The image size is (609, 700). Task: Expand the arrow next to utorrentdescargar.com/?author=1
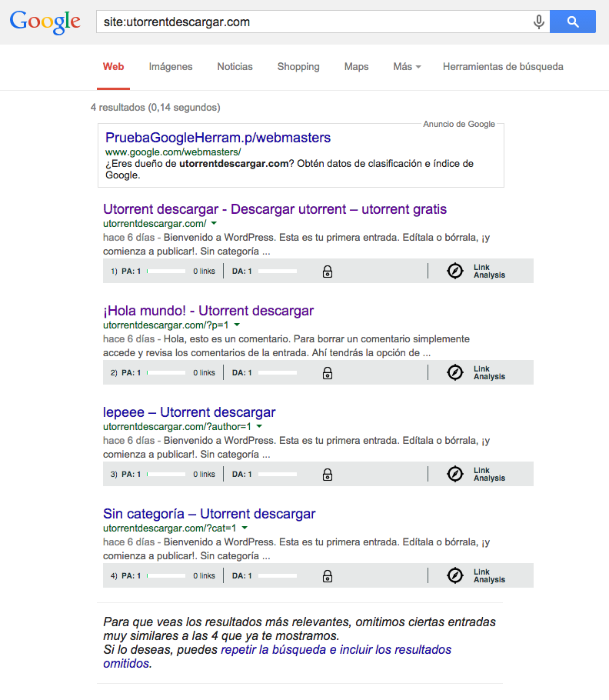point(259,426)
